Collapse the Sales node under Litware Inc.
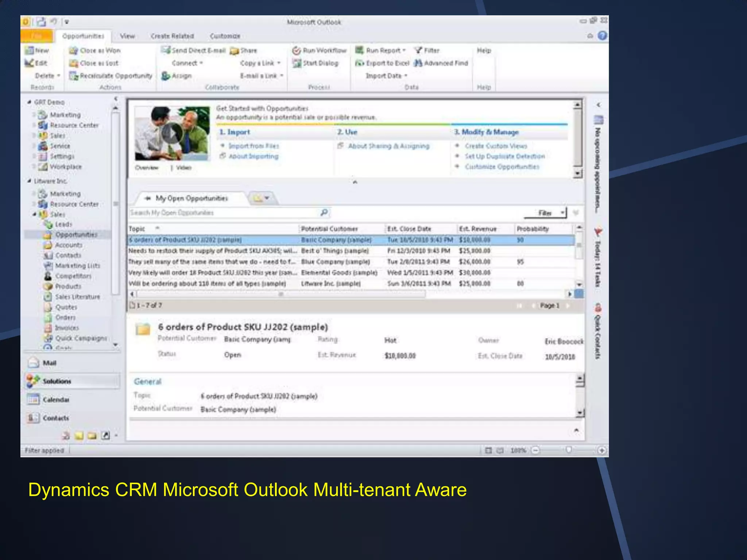Viewport: 747px width, 560px height. [x=35, y=214]
